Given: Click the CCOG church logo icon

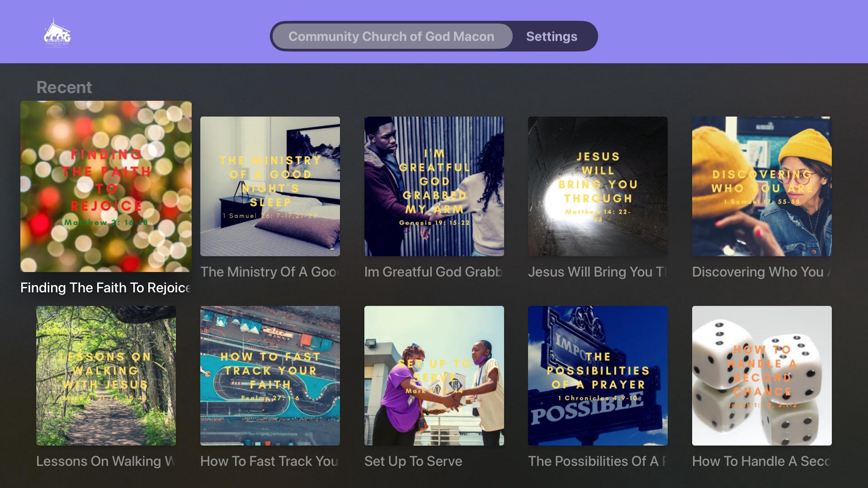Looking at the screenshot, I should point(57,33).
